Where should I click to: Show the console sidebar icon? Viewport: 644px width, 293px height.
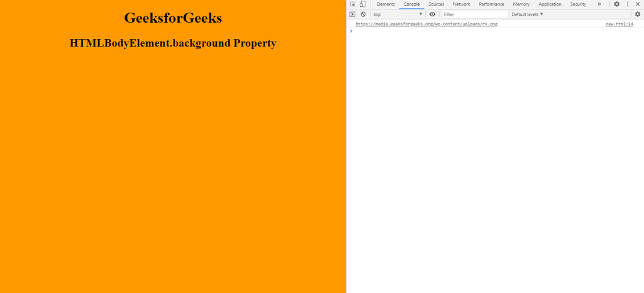coord(352,14)
